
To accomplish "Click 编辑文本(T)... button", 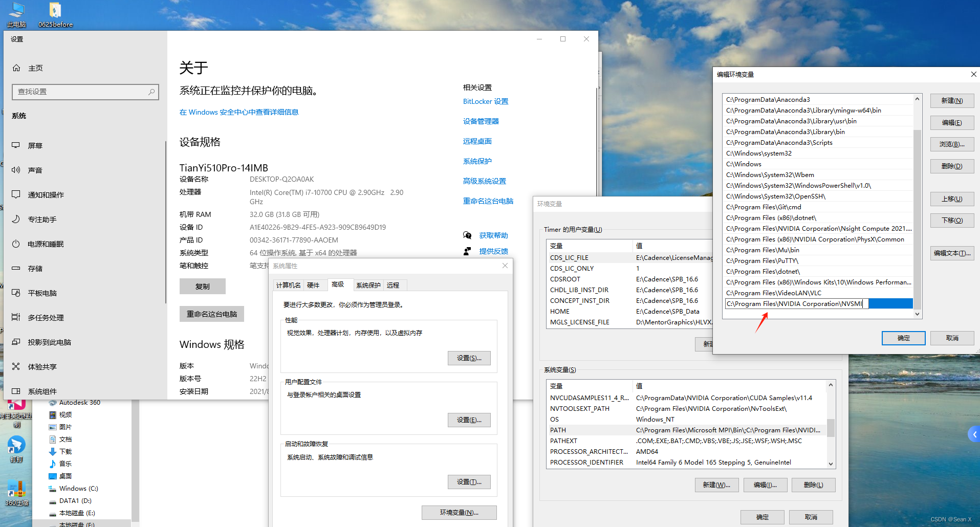I will [x=952, y=253].
